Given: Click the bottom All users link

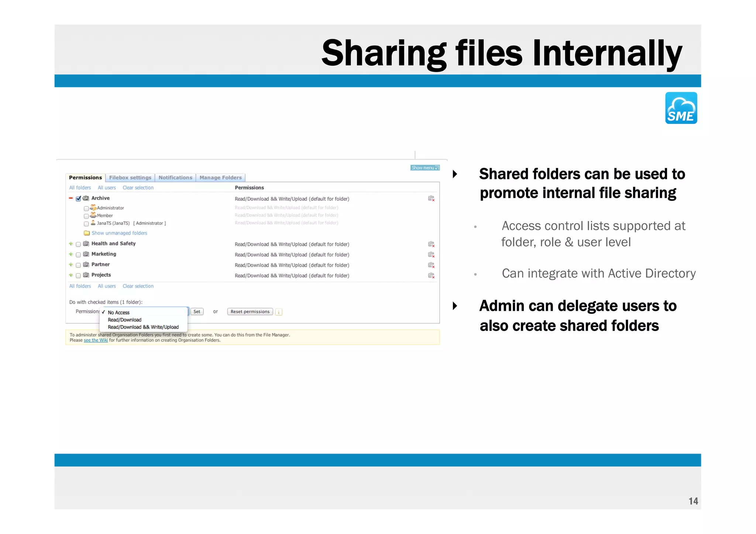Looking at the screenshot, I should pos(107,286).
